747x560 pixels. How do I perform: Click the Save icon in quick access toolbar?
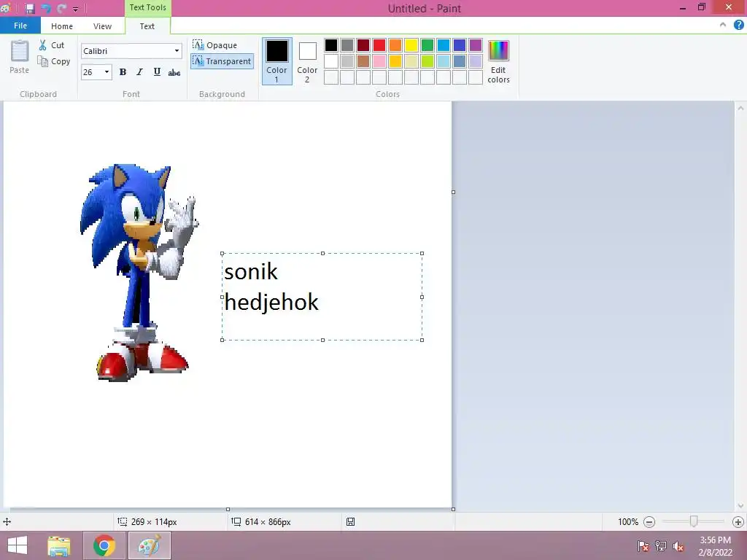point(30,9)
